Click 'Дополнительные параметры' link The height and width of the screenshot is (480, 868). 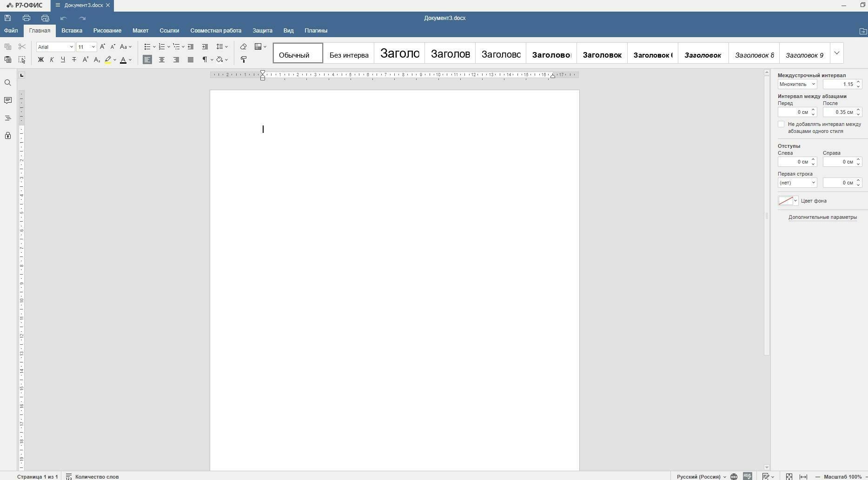(822, 217)
